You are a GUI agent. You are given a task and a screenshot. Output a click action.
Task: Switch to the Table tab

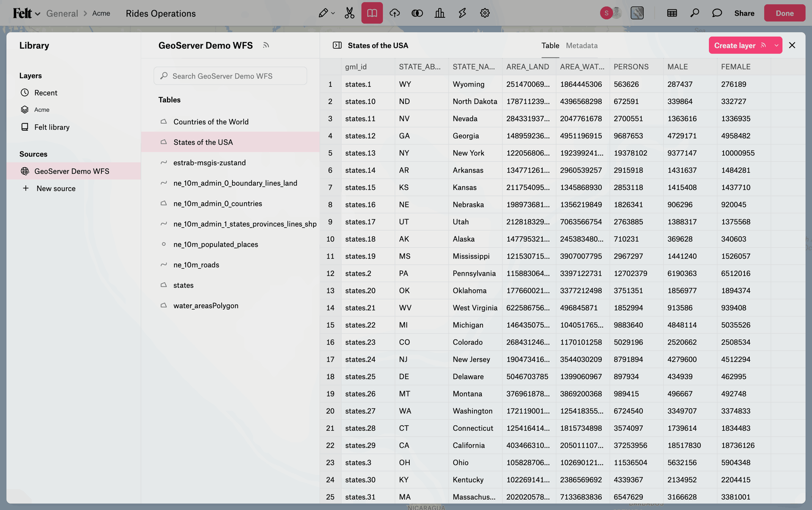[550, 45]
